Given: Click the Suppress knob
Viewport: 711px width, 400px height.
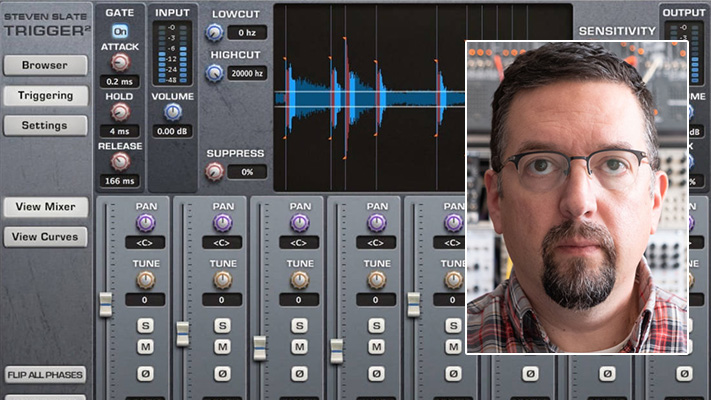Looking at the screenshot, I should (215, 171).
